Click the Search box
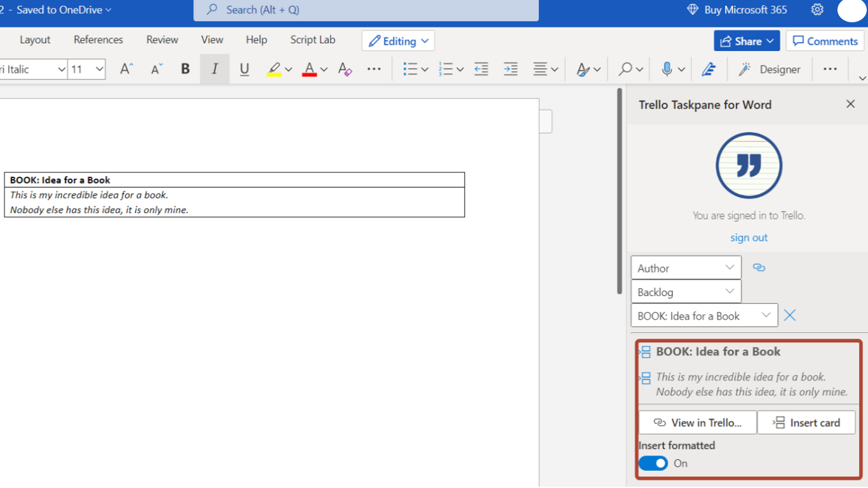This screenshot has width=868, height=488. click(366, 10)
